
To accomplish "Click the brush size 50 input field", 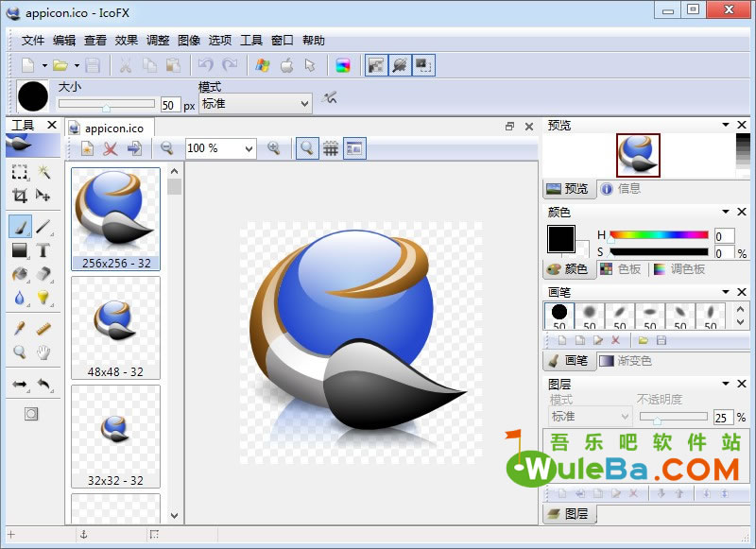I will pyautogui.click(x=170, y=105).
